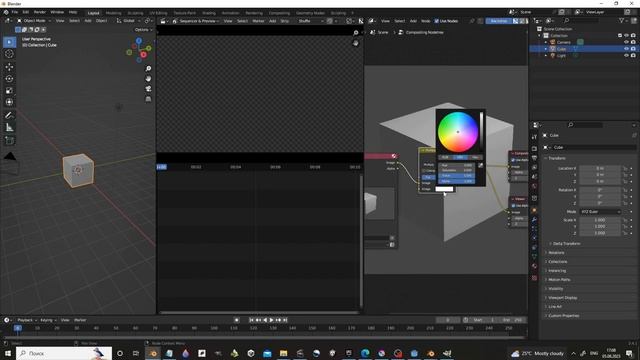Click the Backdrop button in compositor header

499,21
